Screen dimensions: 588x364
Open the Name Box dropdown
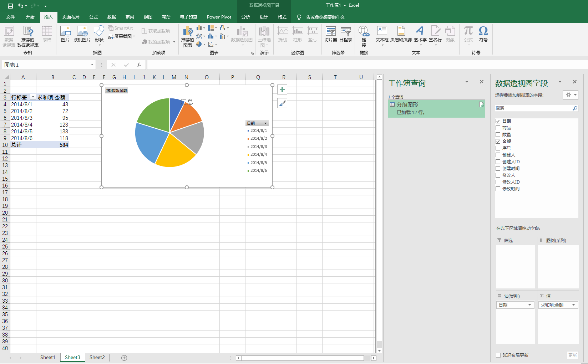coord(92,65)
